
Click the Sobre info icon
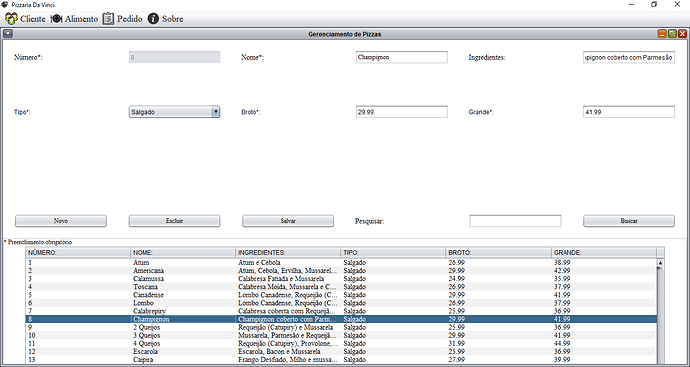pyautogui.click(x=153, y=19)
